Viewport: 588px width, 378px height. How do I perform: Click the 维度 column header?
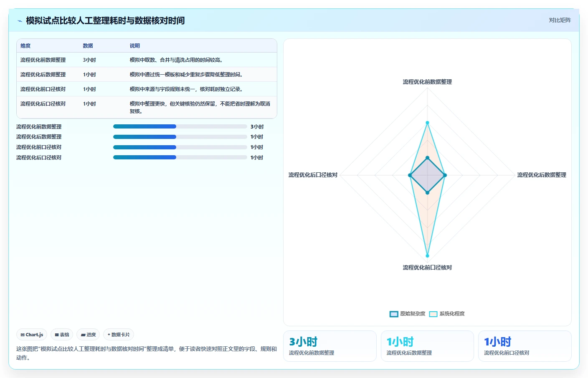(25, 46)
